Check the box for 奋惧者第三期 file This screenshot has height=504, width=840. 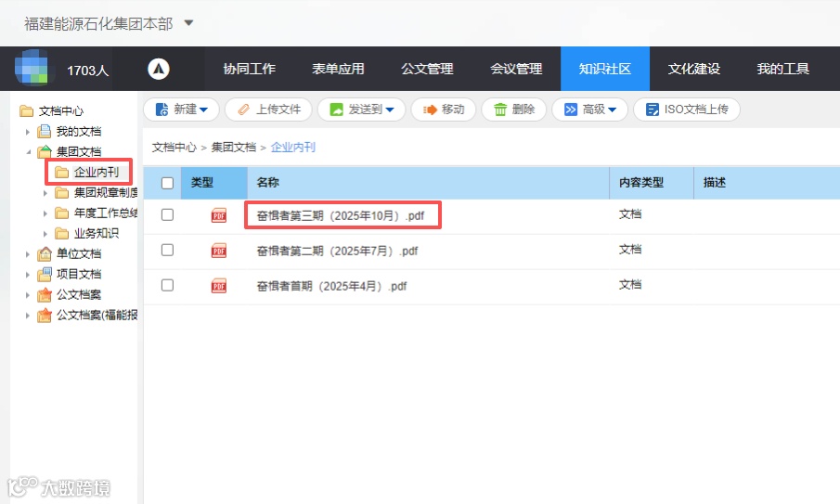pyautogui.click(x=167, y=214)
